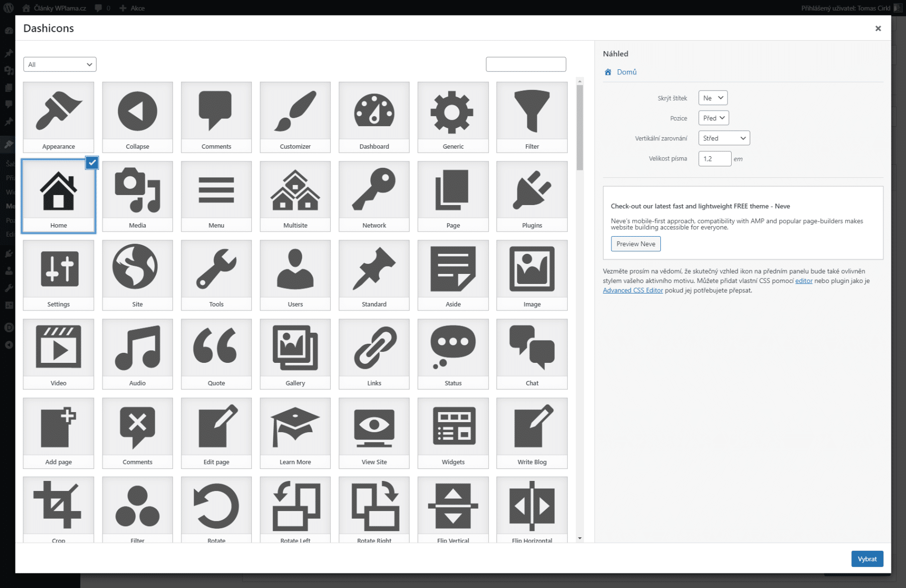Pick the Rotate Right icon
906x588 pixels.
coord(374,510)
